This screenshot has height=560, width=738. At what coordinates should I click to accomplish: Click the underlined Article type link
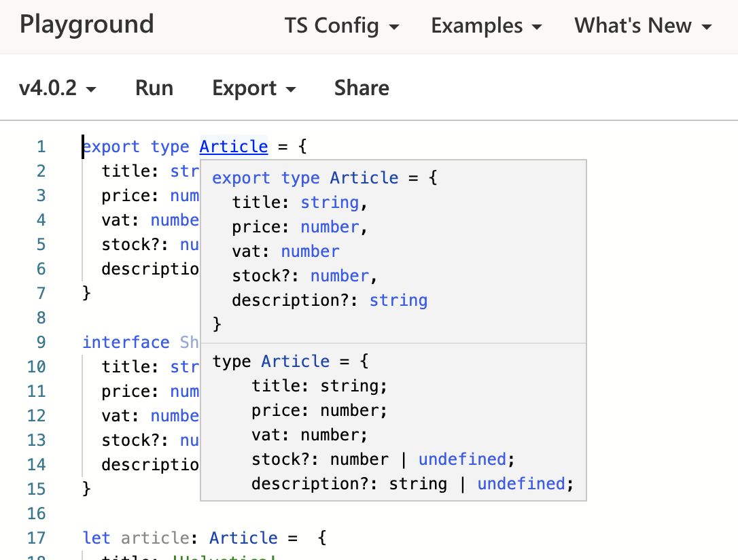[x=234, y=146]
